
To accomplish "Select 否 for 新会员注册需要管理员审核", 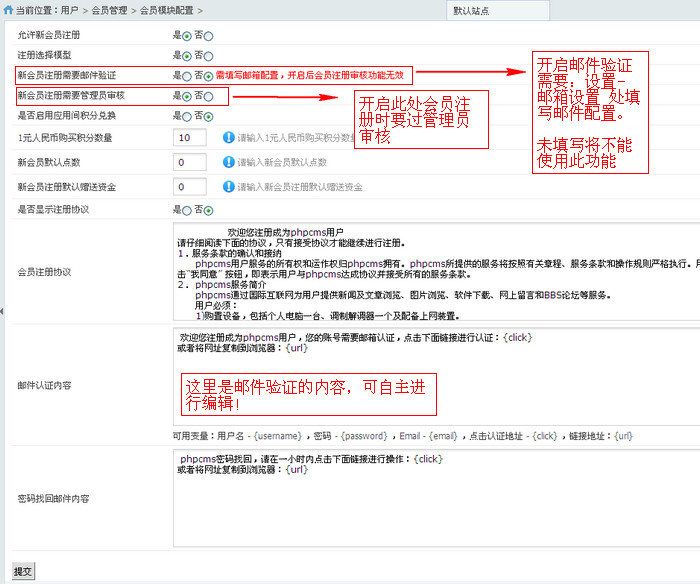I will click(208, 97).
